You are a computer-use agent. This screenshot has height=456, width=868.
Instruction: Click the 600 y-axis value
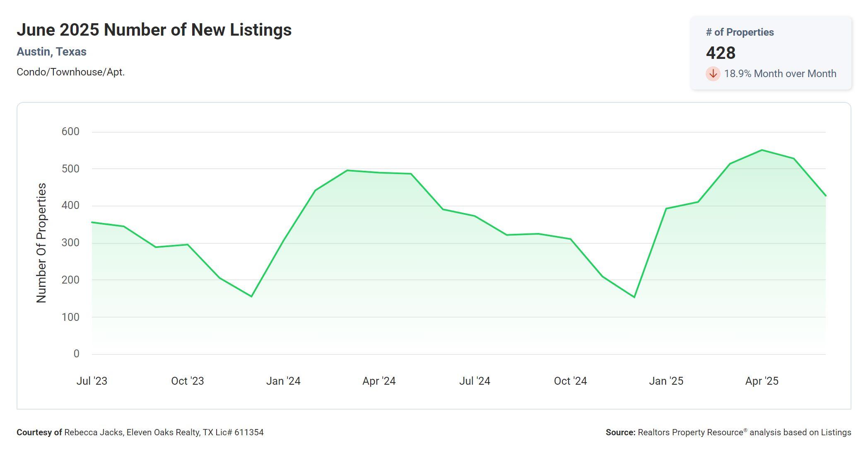click(x=70, y=132)
